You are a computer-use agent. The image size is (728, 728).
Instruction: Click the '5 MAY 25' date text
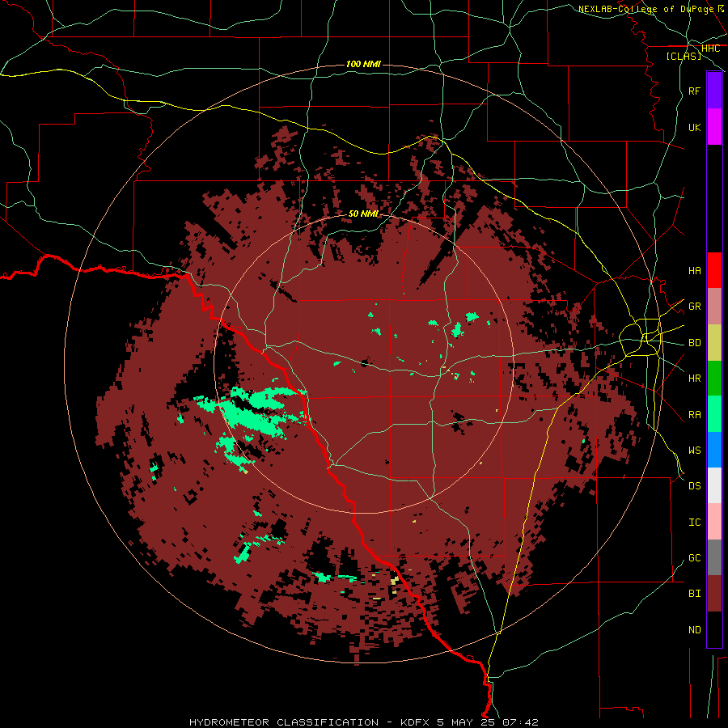click(468, 722)
